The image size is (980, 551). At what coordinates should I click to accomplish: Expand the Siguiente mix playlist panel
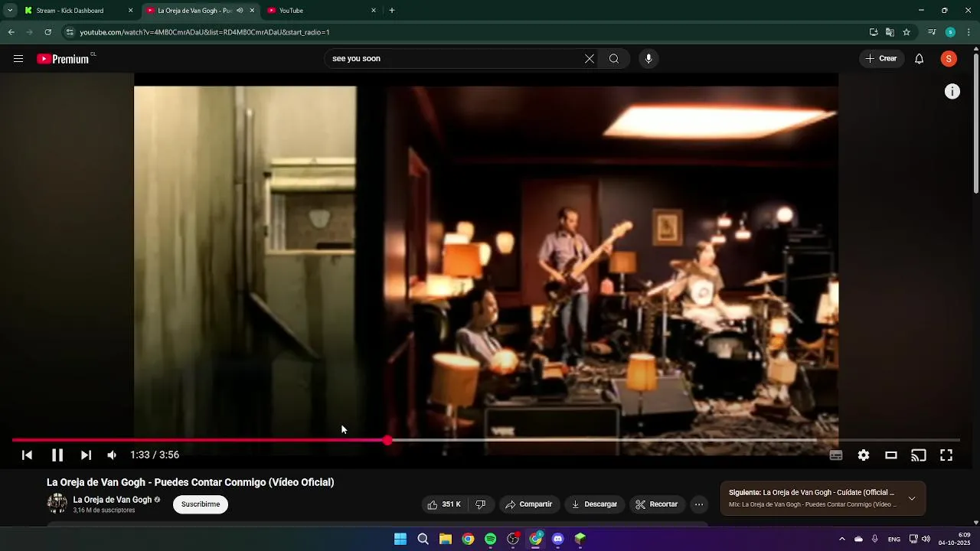912,499
